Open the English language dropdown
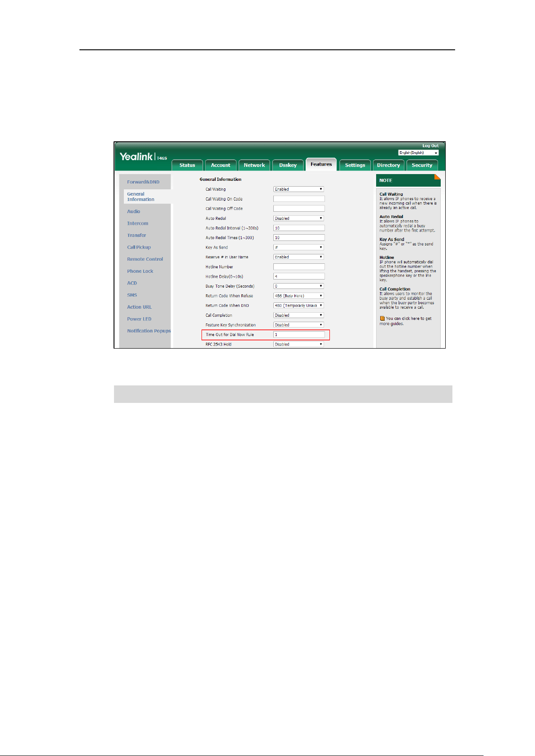535x756 pixels. 418,153
